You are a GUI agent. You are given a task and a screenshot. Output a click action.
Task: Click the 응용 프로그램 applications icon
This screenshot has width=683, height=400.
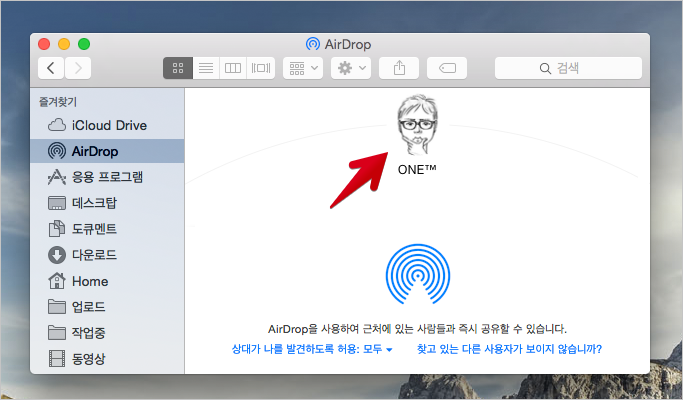point(57,177)
